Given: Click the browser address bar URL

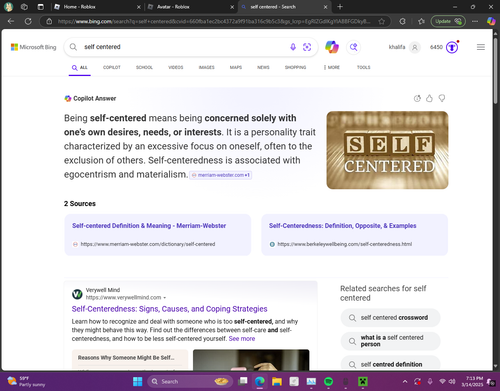Looking at the screenshot, I should coord(213,21).
